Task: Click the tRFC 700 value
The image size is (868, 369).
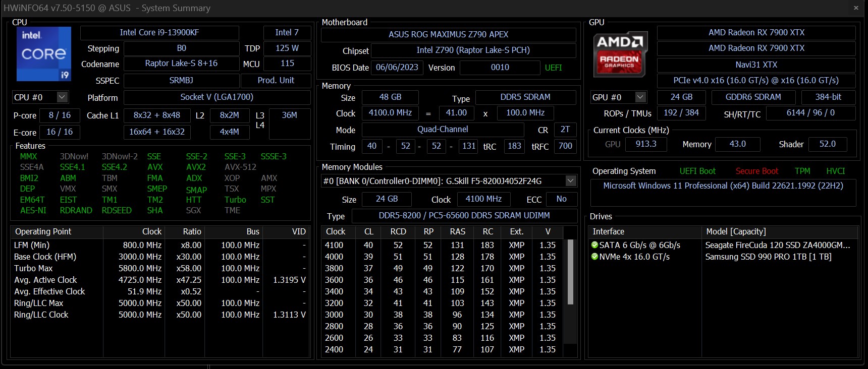Action: [565, 146]
